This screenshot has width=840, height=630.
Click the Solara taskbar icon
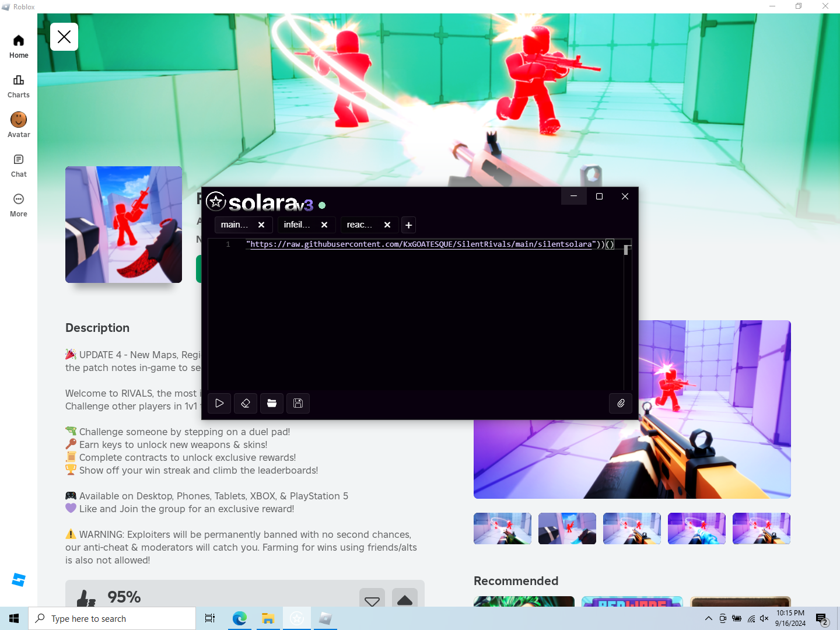(297, 618)
